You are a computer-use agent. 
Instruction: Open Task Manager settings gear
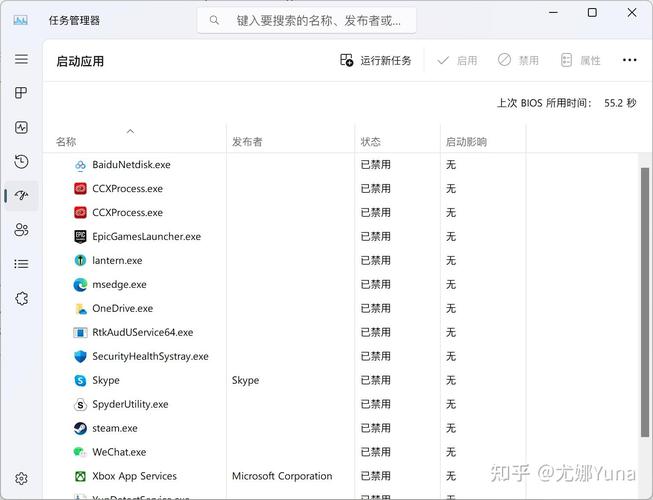[x=21, y=479]
